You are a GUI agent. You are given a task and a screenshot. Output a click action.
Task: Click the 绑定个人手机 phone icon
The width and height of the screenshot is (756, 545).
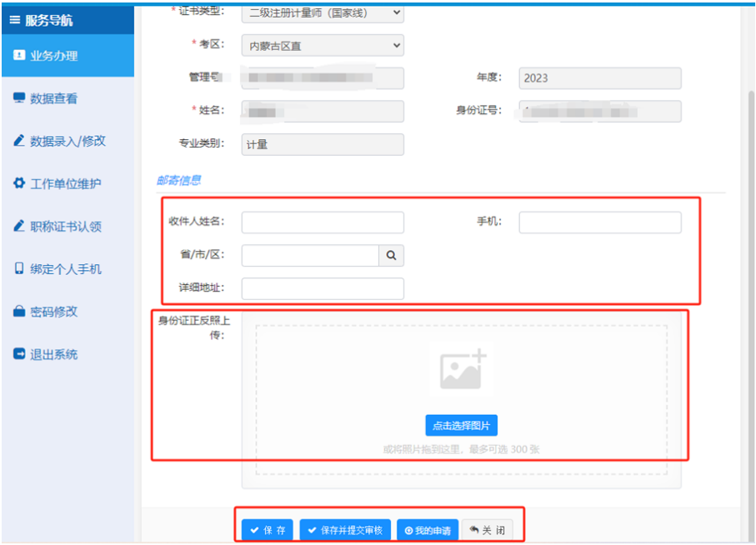(x=18, y=268)
